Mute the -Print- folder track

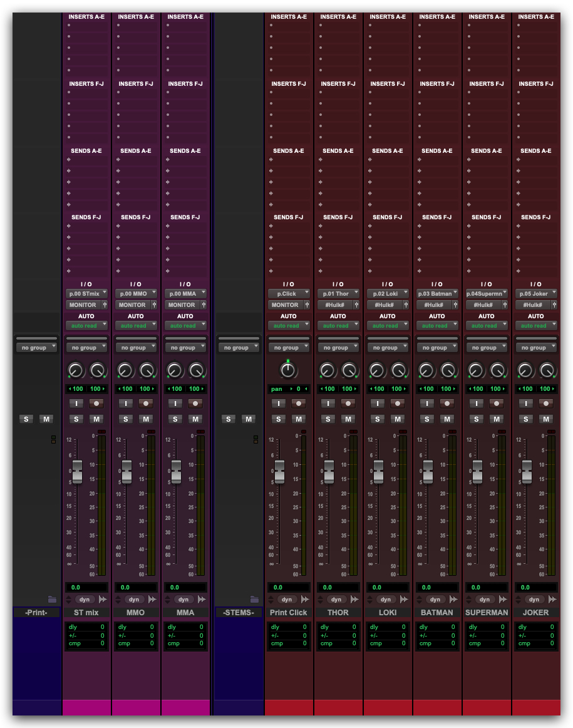pyautogui.click(x=46, y=419)
